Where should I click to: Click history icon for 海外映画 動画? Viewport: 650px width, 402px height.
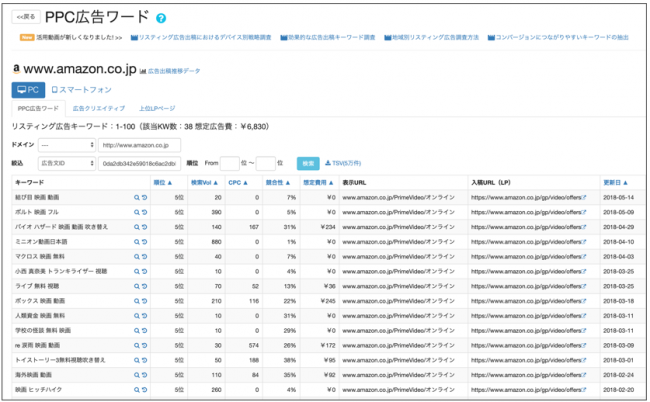click(x=144, y=375)
